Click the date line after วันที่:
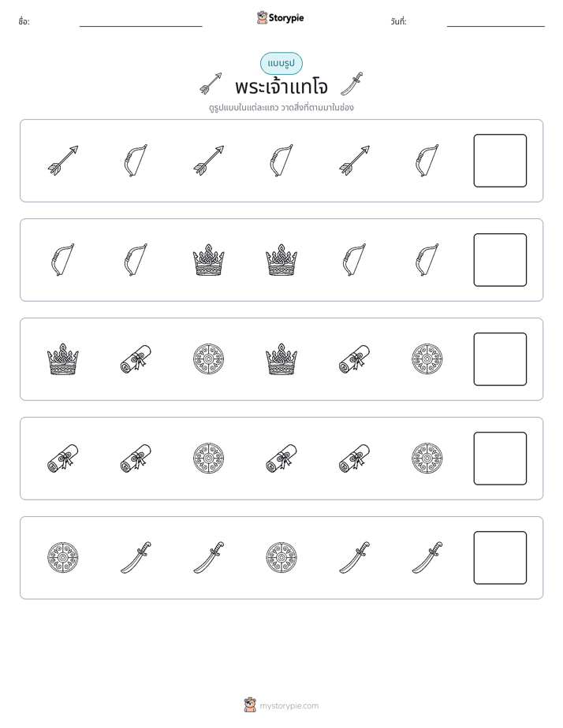This screenshot has width=563, height=728. (496, 26)
